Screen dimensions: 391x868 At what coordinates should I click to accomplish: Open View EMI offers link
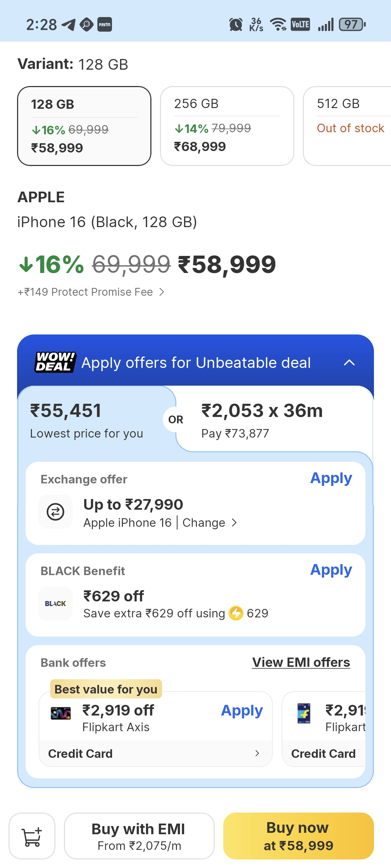point(301,663)
